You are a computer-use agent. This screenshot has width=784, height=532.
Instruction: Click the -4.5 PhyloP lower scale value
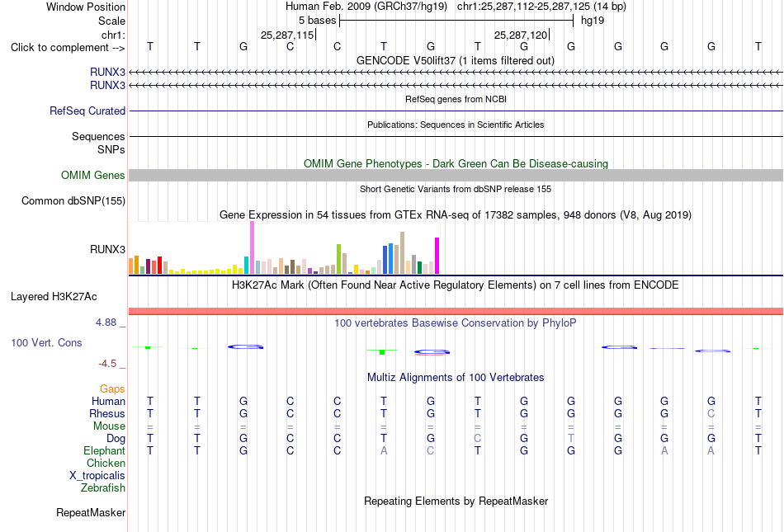pos(107,364)
